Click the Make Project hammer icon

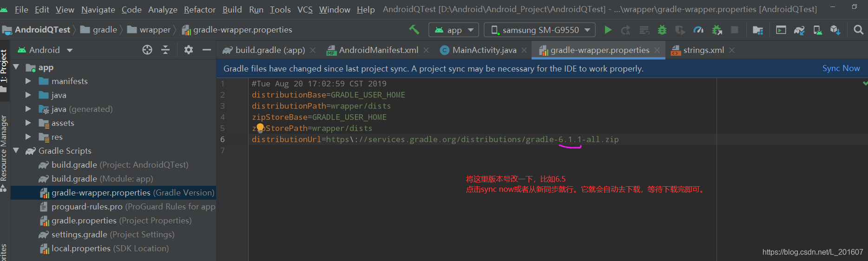tap(414, 30)
